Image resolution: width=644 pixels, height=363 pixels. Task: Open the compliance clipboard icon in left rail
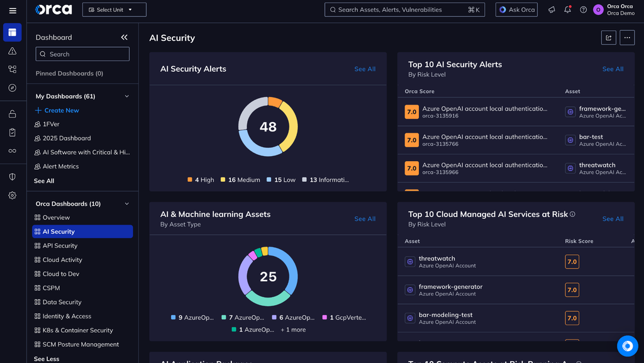coord(13,132)
